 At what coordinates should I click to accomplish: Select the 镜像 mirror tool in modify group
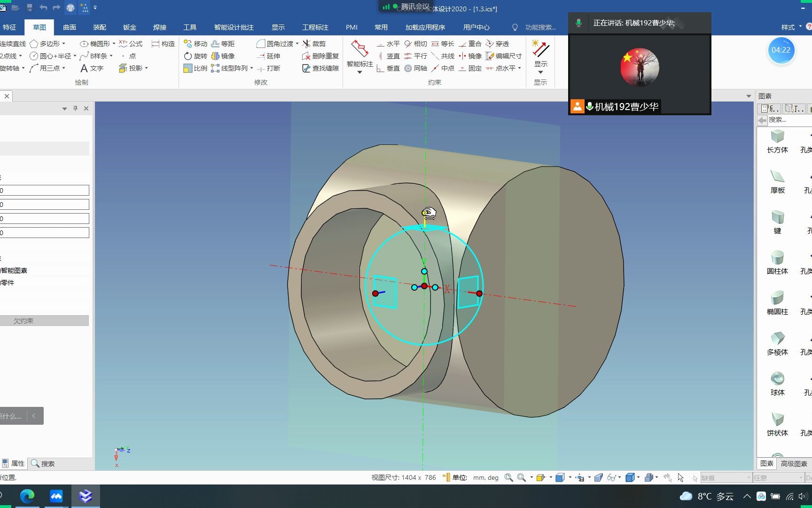point(223,56)
